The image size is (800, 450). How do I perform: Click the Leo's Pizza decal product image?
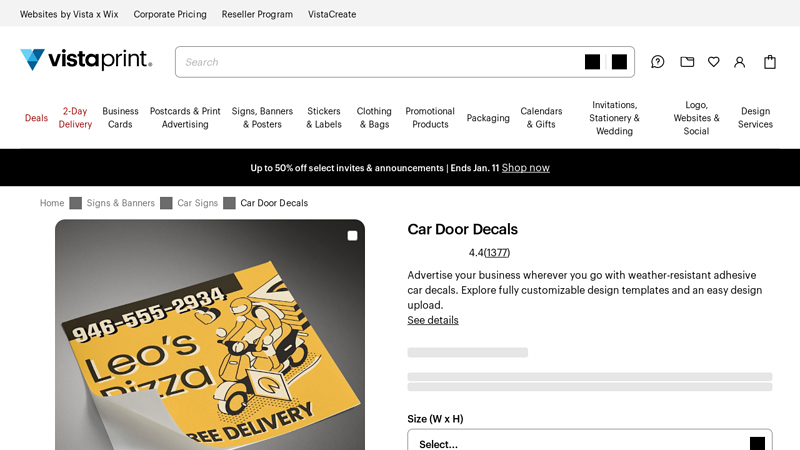(x=210, y=335)
